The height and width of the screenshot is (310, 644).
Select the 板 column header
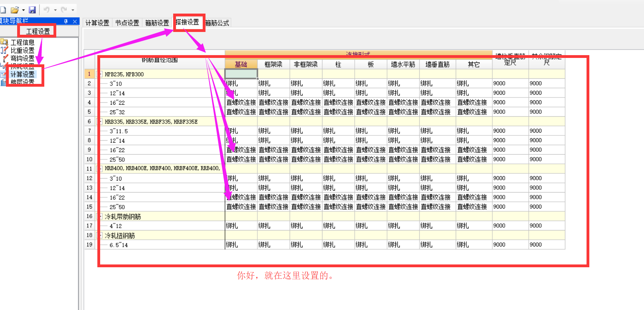tap(371, 64)
